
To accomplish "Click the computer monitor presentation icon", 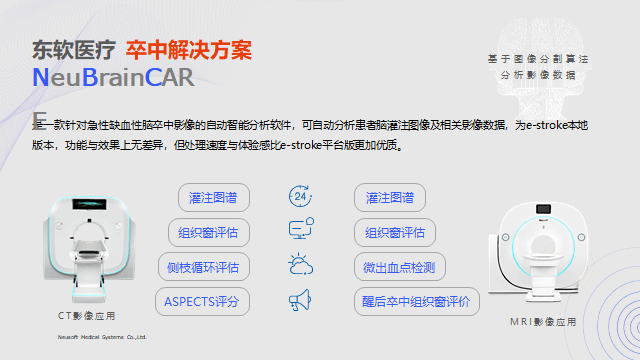I will (301, 228).
